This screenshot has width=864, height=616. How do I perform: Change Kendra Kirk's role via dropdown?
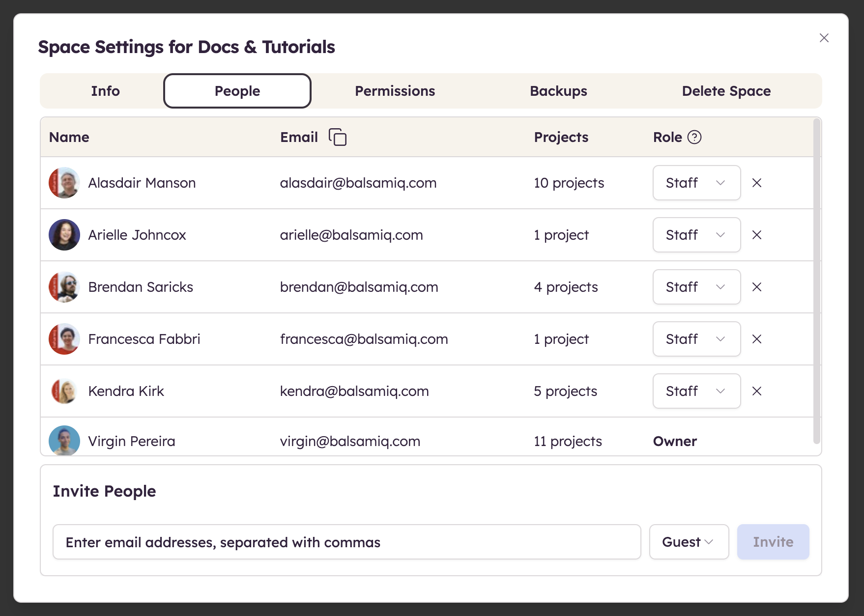coord(696,391)
